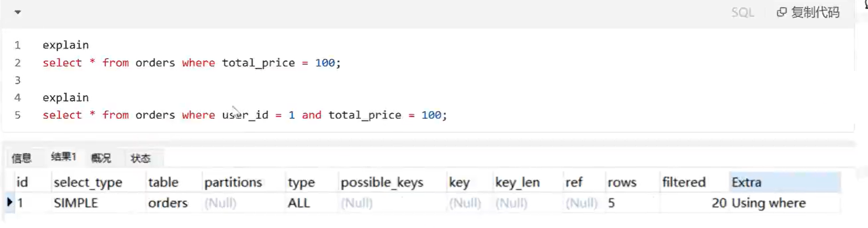Click the rows cell showing 5
The height and width of the screenshot is (228, 868).
pos(612,203)
